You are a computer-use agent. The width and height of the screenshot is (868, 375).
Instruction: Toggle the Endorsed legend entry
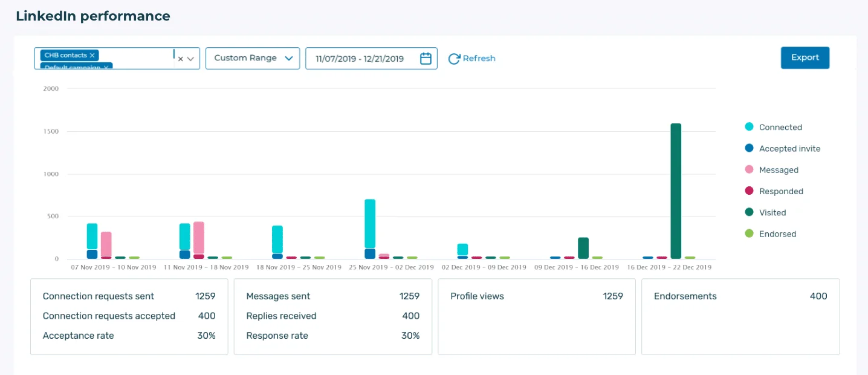[x=771, y=233]
